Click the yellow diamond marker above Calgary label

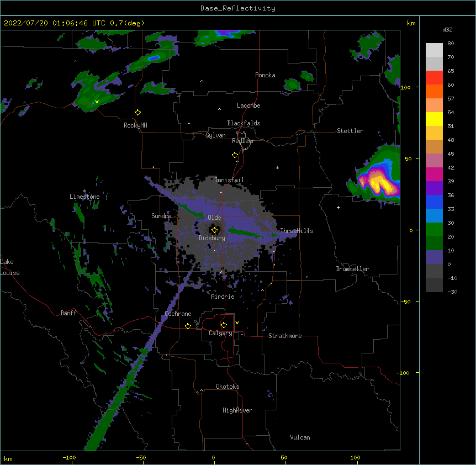pos(224,325)
